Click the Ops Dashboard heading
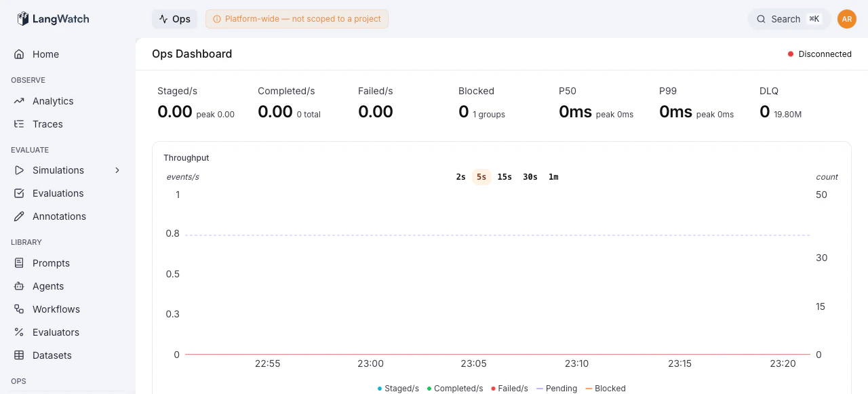Image resolution: width=868 pixels, height=394 pixels. coord(192,54)
